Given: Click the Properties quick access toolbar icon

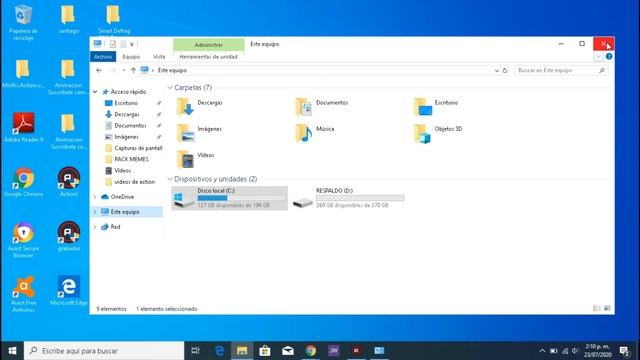Looking at the screenshot, I should tap(113, 44).
